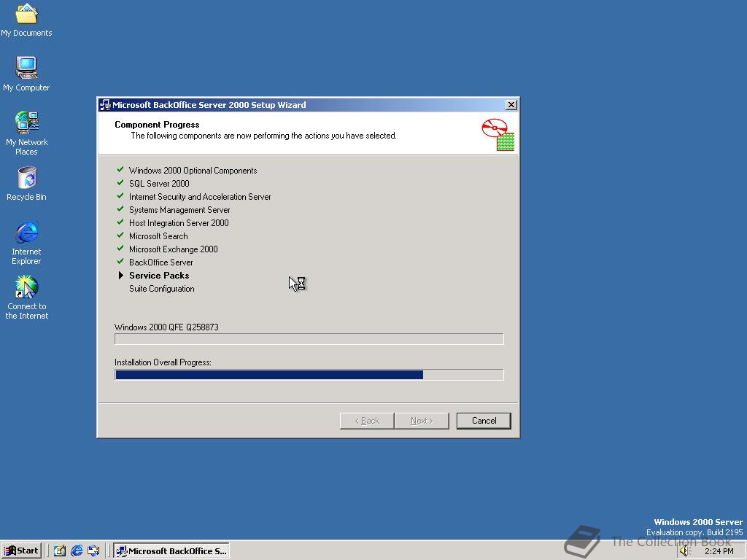Click checkmark beside Microsoft Exchange 2000
The image size is (747, 560).
(x=120, y=249)
